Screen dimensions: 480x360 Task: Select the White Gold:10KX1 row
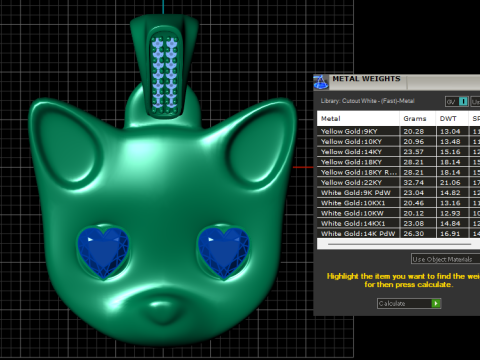pos(398,203)
